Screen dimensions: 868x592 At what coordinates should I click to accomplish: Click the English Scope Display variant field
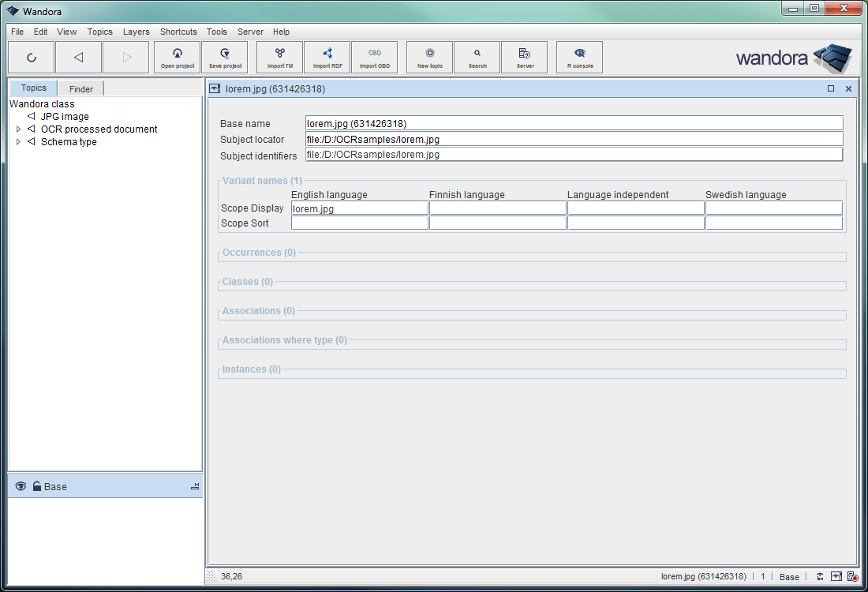tap(359, 208)
